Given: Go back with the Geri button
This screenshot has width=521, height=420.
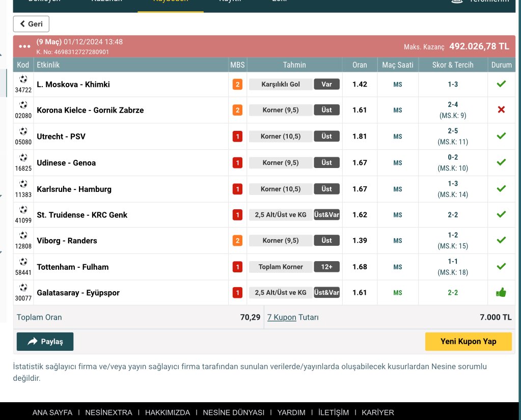Looking at the screenshot, I should click(x=31, y=24).
